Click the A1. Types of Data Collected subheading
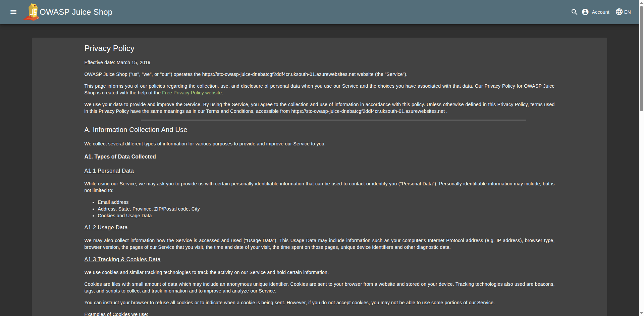The width and height of the screenshot is (644, 316). pyautogui.click(x=120, y=156)
